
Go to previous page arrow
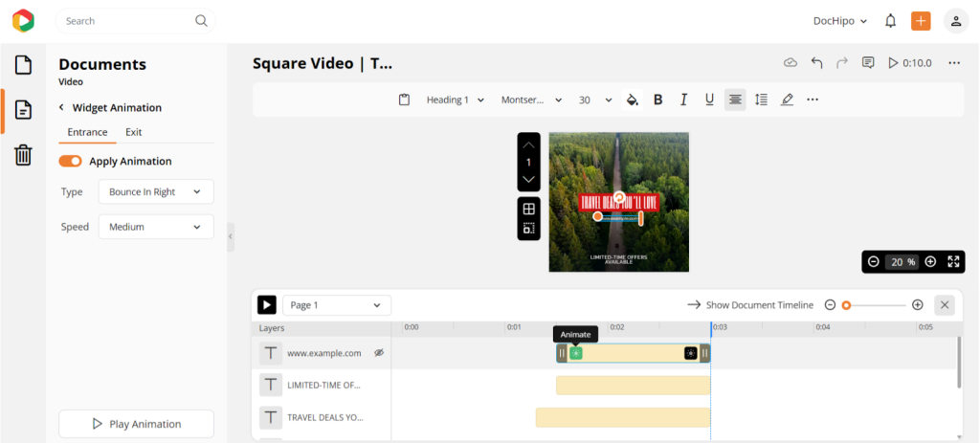click(528, 144)
